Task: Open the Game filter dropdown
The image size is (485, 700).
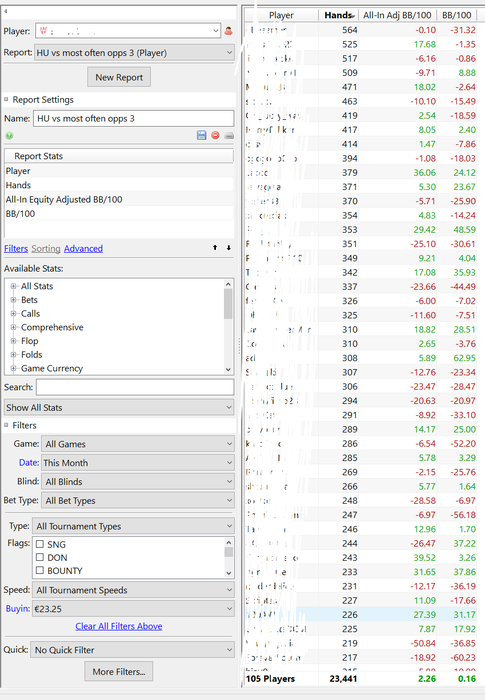Action: (x=138, y=444)
